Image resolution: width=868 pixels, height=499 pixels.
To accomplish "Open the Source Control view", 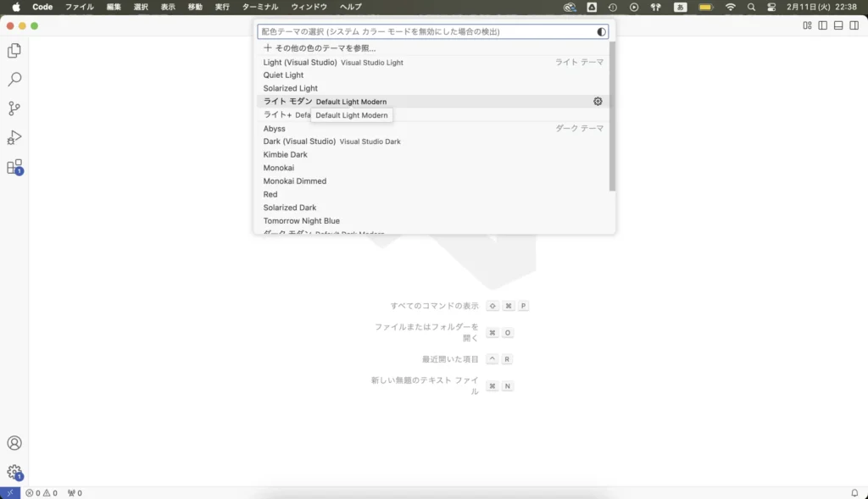I will click(13, 108).
